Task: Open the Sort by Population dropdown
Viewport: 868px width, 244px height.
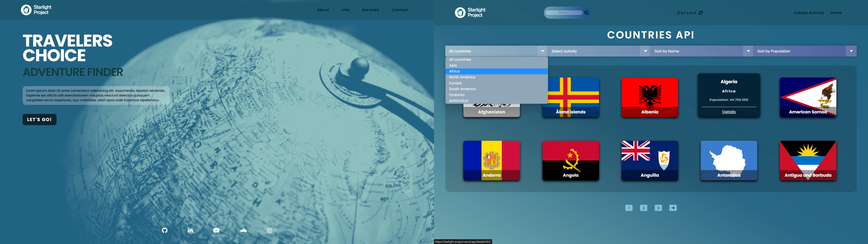Action: point(805,51)
